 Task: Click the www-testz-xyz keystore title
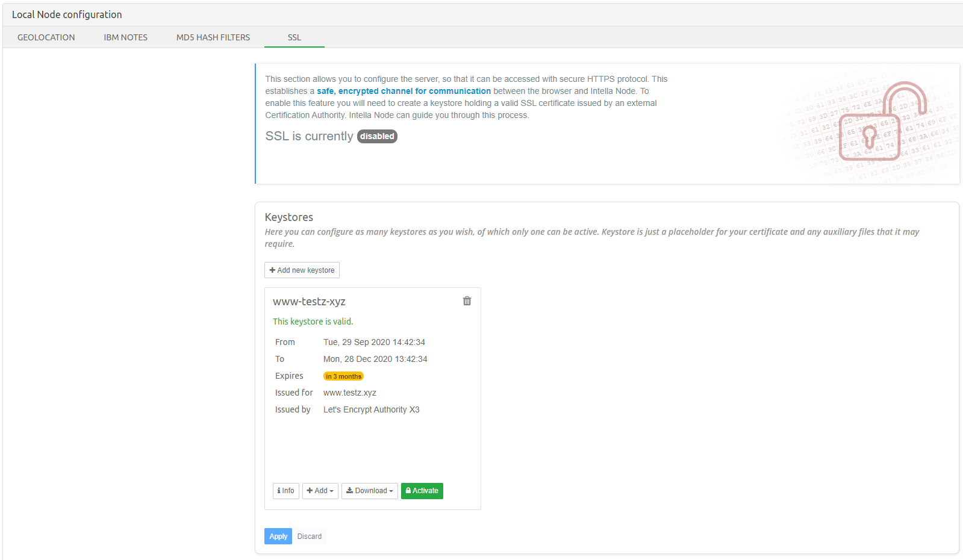(x=309, y=302)
